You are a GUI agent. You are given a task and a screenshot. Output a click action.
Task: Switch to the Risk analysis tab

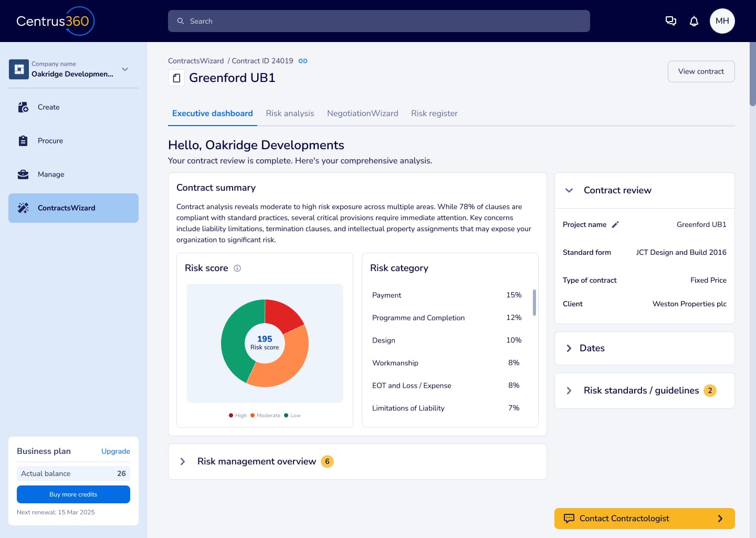[x=290, y=113]
